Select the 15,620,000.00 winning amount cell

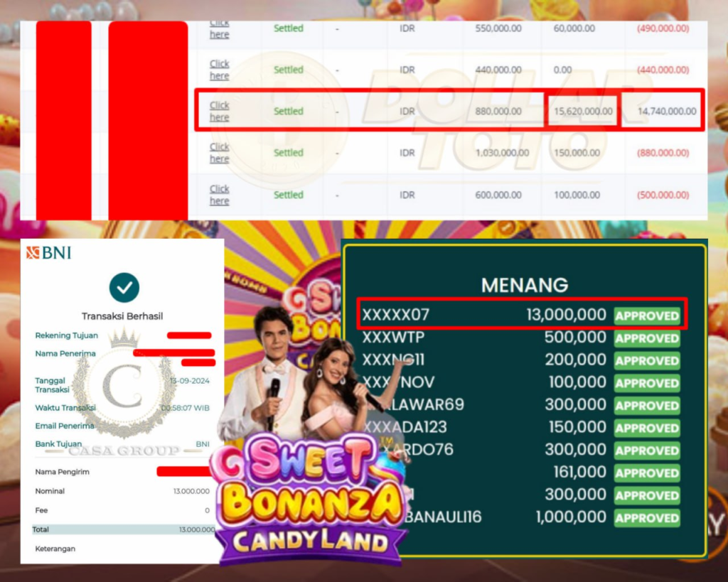(x=583, y=112)
